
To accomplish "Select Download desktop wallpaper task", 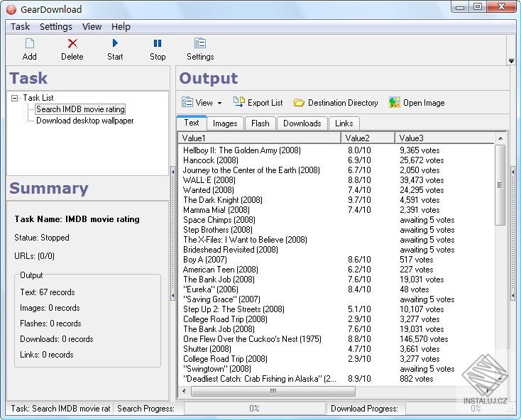I will [85, 121].
